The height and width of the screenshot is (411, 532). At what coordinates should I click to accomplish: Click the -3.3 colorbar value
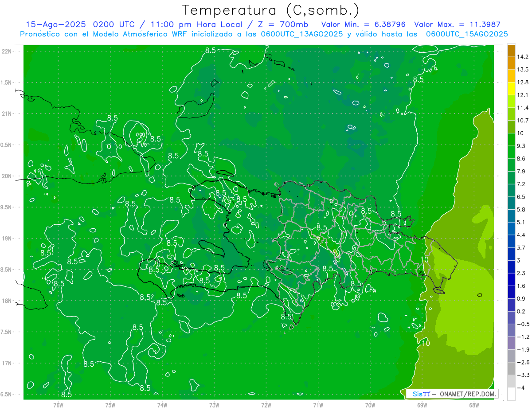522,375
